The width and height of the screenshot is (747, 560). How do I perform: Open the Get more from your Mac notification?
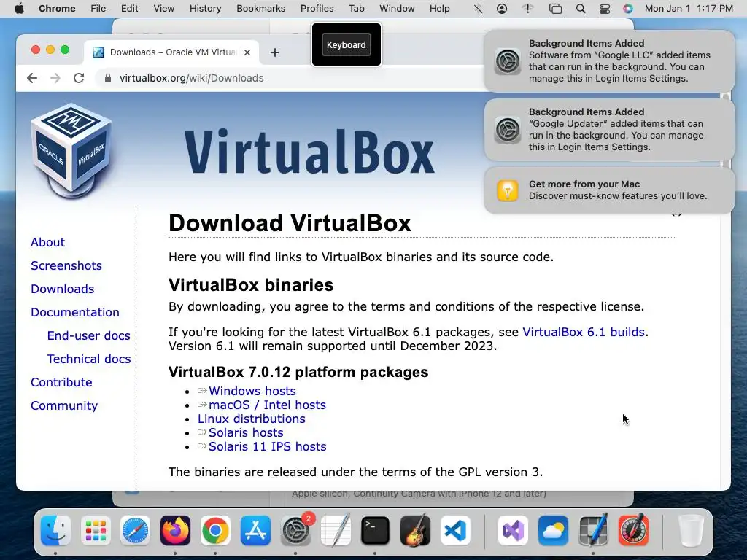(x=609, y=190)
